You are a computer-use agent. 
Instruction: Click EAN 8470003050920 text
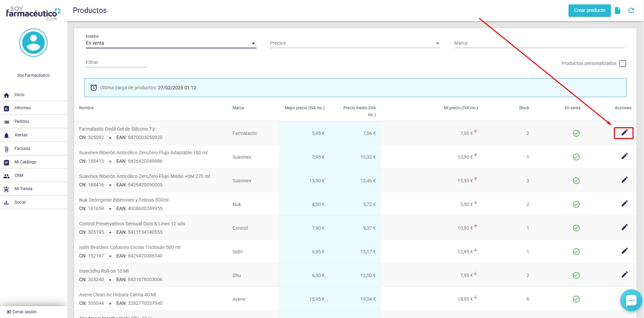tap(139, 137)
